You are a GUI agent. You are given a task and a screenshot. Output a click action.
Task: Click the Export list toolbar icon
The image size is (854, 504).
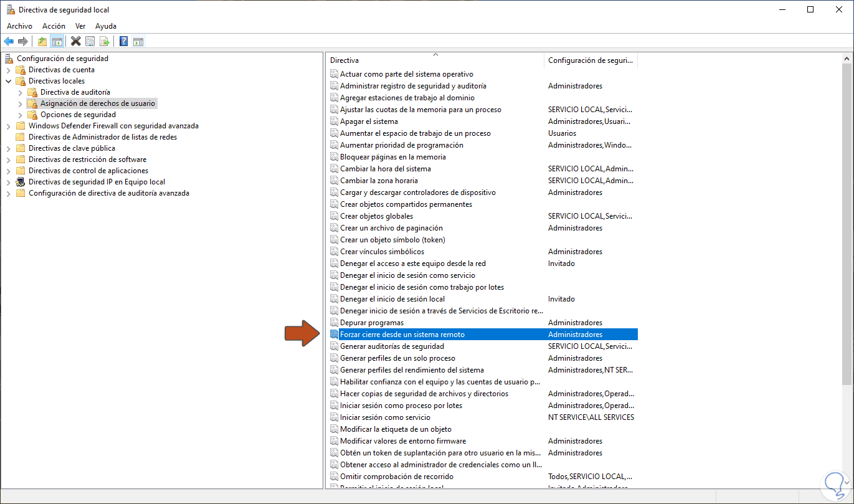[x=105, y=41]
